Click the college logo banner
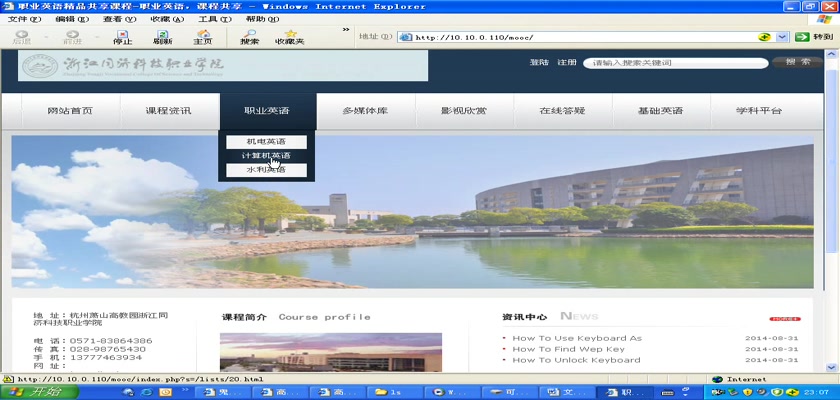The width and height of the screenshot is (840, 400). pyautogui.click(x=223, y=65)
